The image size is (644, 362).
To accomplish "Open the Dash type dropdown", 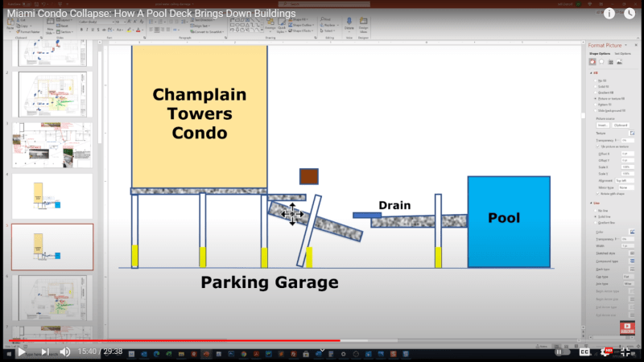I will tap(632, 269).
